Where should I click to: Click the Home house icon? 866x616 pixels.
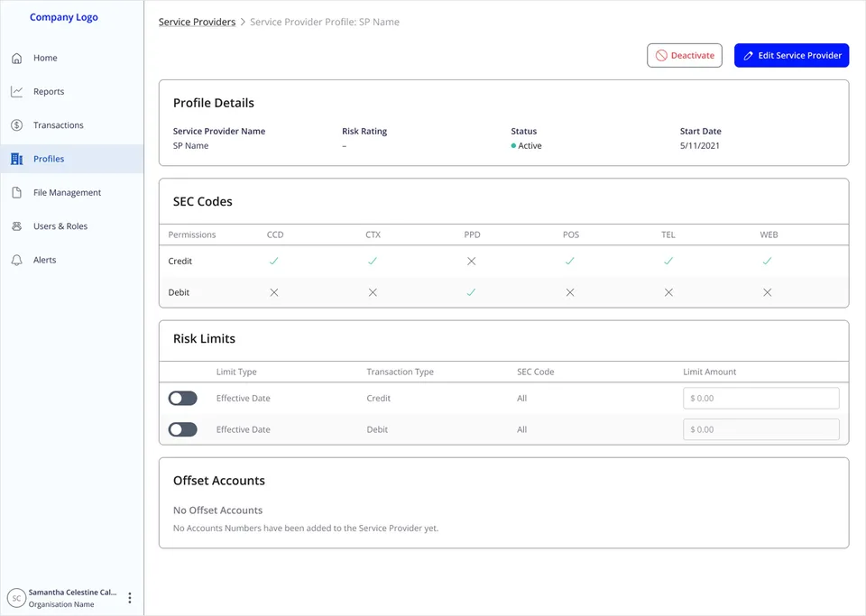click(x=16, y=58)
